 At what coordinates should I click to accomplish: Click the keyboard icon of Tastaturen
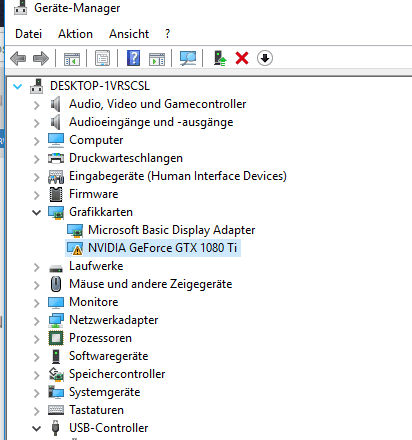click(56, 410)
